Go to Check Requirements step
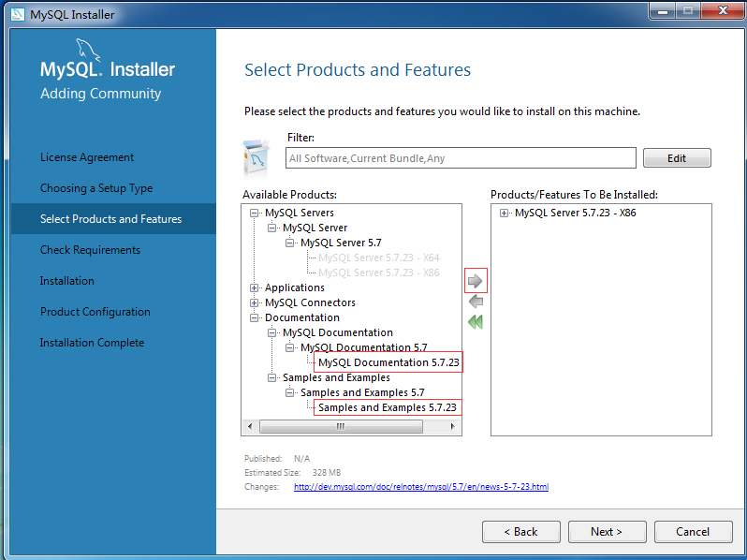This screenshot has width=747, height=560. pos(91,250)
